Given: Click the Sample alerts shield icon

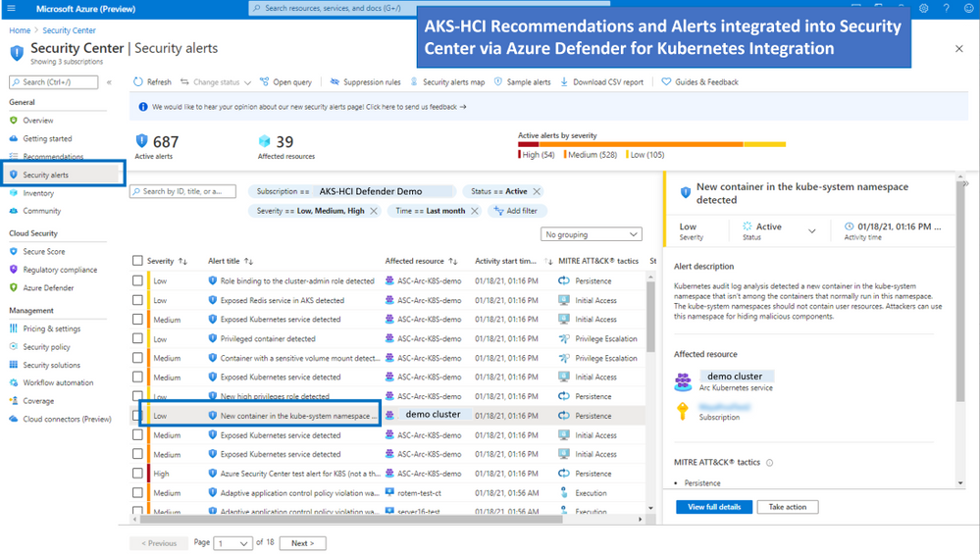Looking at the screenshot, I should coord(498,81).
